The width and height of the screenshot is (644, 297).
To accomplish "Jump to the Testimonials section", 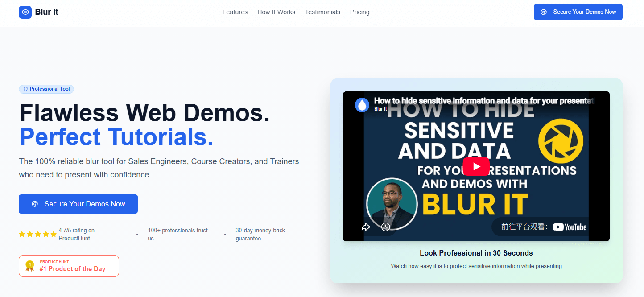I will pyautogui.click(x=322, y=12).
